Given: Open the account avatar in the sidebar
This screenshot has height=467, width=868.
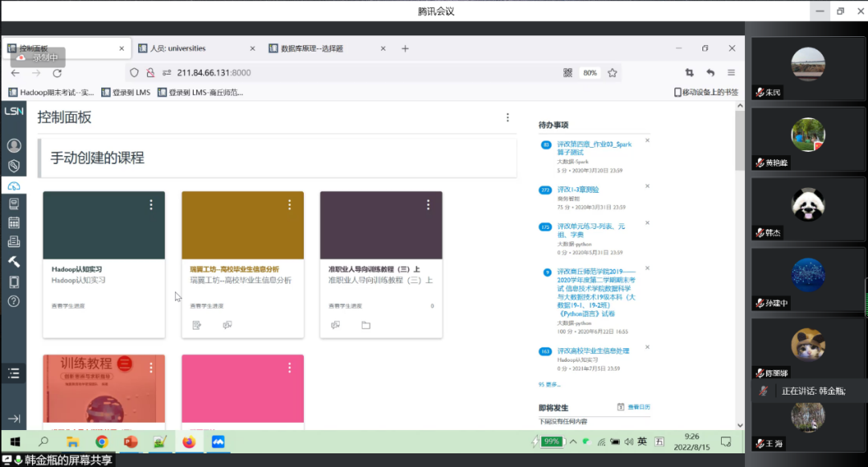Looking at the screenshot, I should [x=14, y=145].
